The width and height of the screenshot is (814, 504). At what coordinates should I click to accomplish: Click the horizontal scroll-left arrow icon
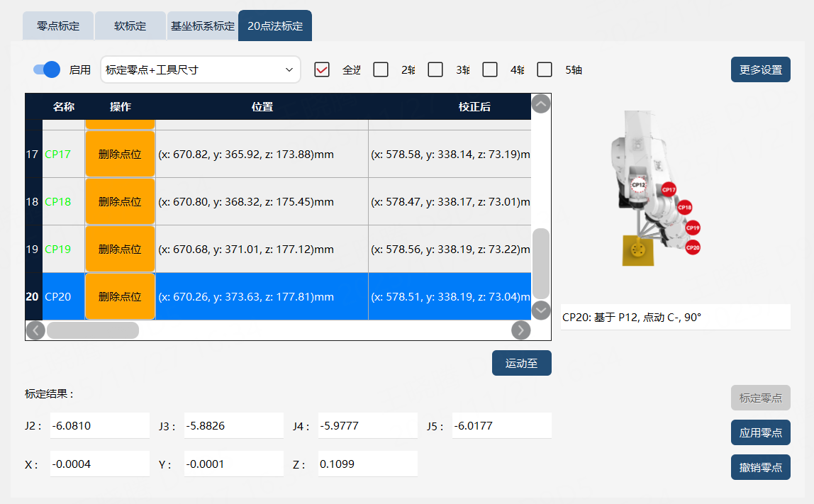35,330
